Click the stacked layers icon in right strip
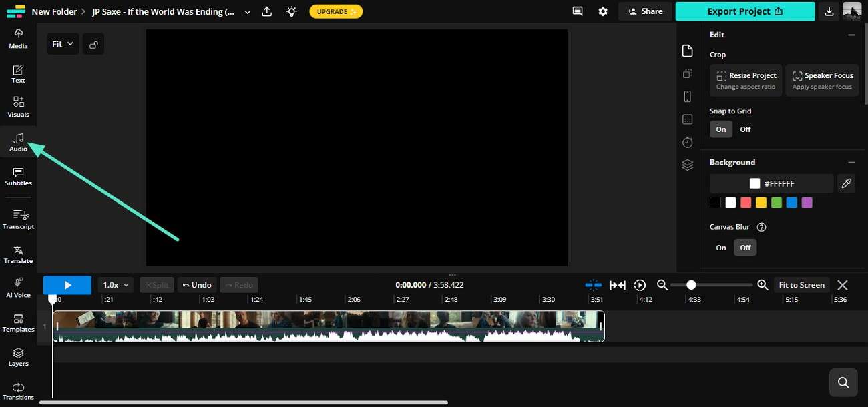Screen dimensions: 868x407 [687, 165]
